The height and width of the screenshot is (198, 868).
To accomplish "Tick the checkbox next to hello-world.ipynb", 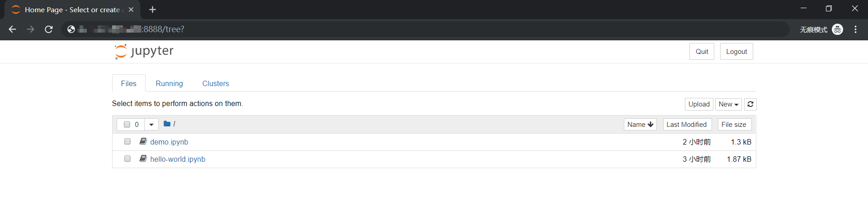I will pyautogui.click(x=127, y=159).
